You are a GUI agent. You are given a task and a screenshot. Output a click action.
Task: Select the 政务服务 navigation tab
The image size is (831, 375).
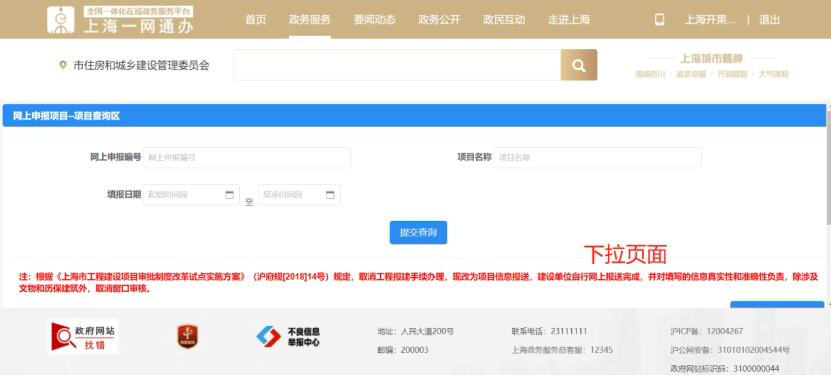(x=310, y=20)
